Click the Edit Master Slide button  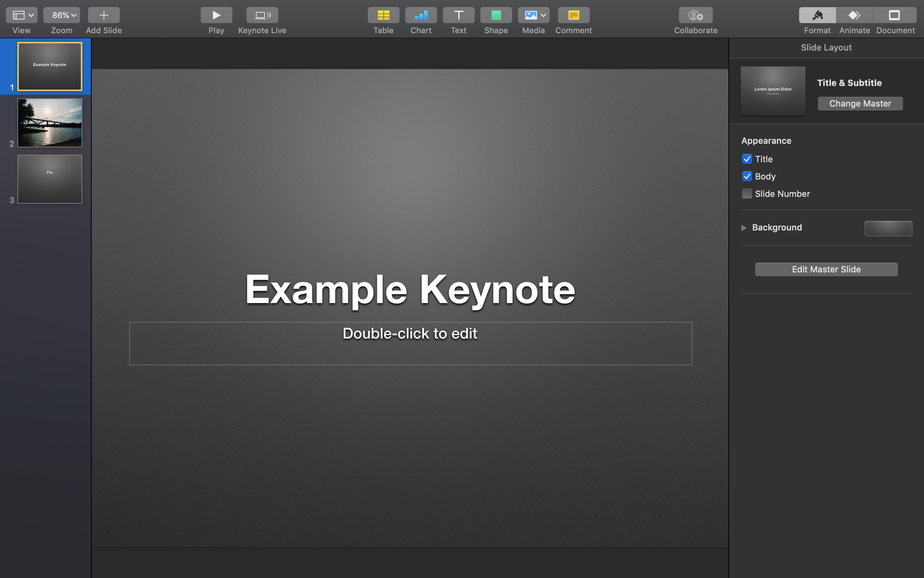click(x=826, y=269)
